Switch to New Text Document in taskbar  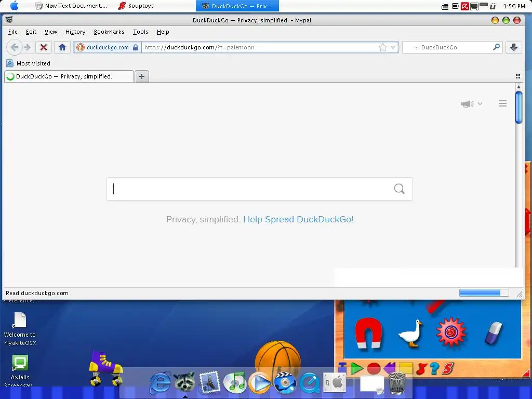71,6
